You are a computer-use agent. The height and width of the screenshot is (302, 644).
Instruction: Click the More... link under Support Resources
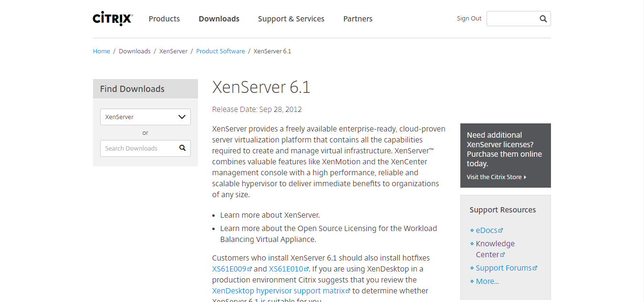(488, 281)
